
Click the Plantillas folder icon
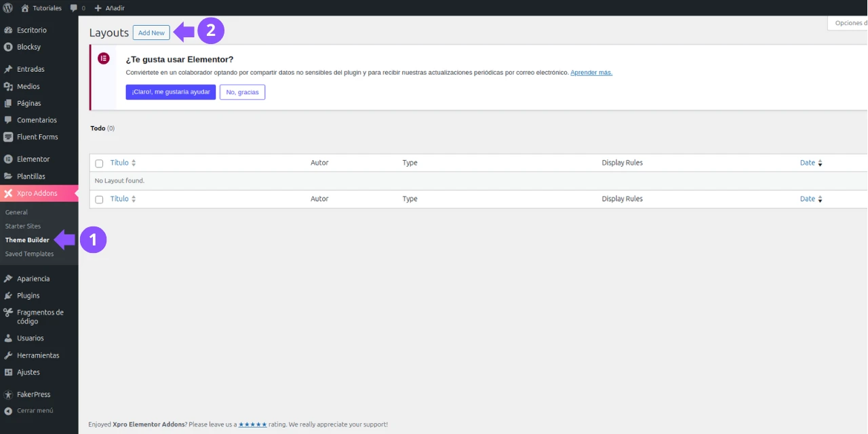tap(8, 176)
